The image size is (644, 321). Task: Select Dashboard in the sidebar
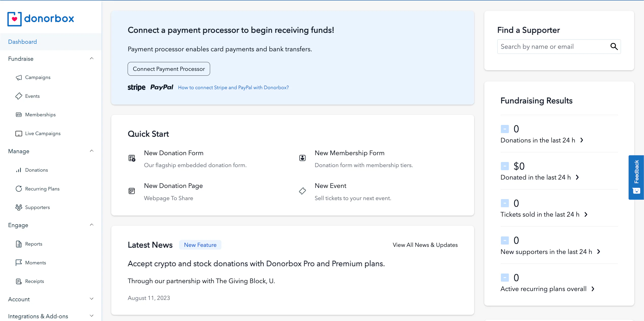(22, 41)
